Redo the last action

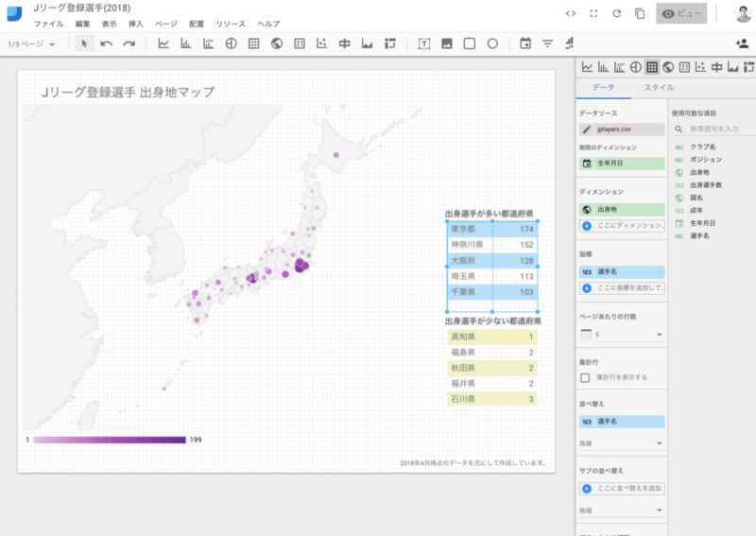click(x=129, y=43)
